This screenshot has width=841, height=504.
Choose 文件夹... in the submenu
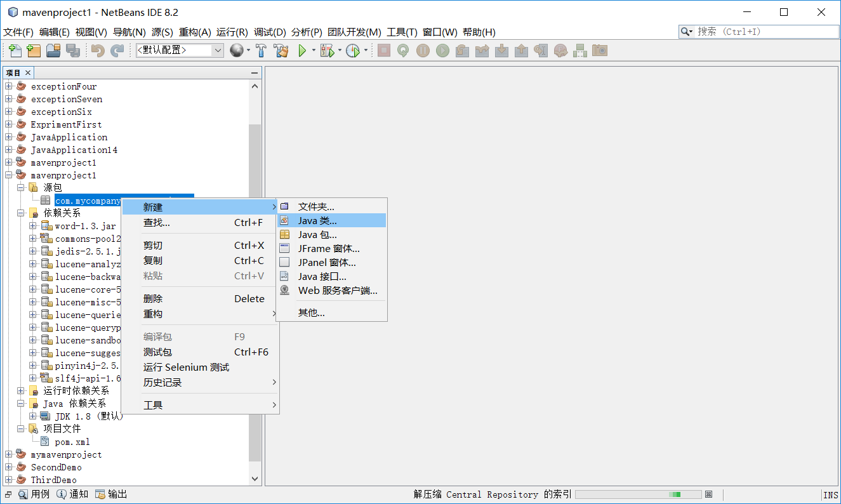331,207
